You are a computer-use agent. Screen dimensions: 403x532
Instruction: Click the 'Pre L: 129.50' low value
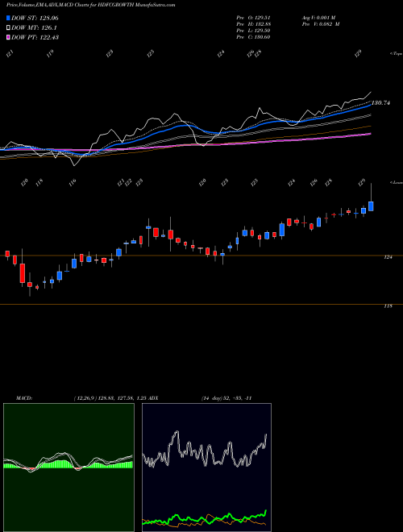tap(253, 31)
